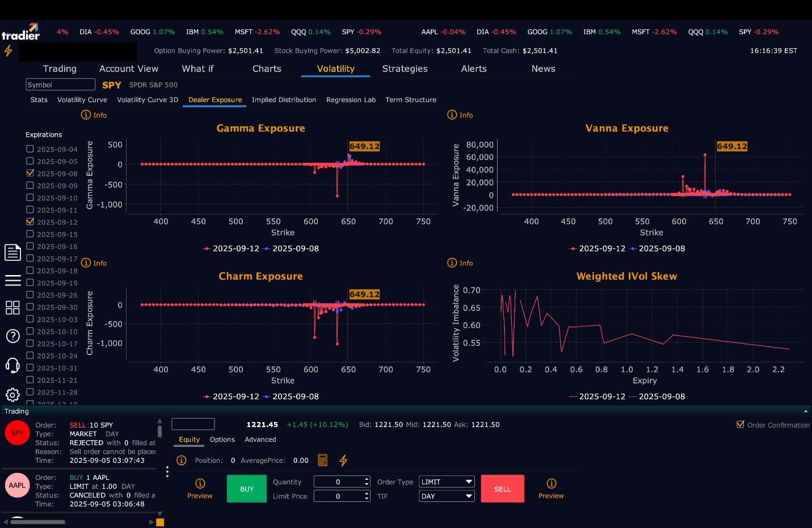812x528 pixels.
Task: Select the Stats sub-tab
Action: pos(39,100)
